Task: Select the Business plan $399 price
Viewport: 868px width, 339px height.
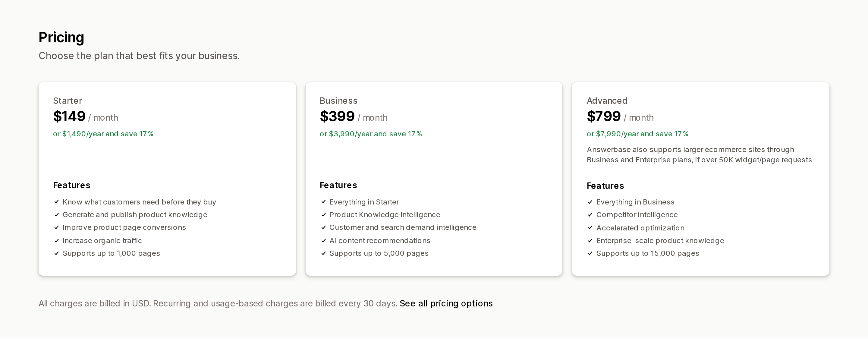Action: pyautogui.click(x=337, y=116)
